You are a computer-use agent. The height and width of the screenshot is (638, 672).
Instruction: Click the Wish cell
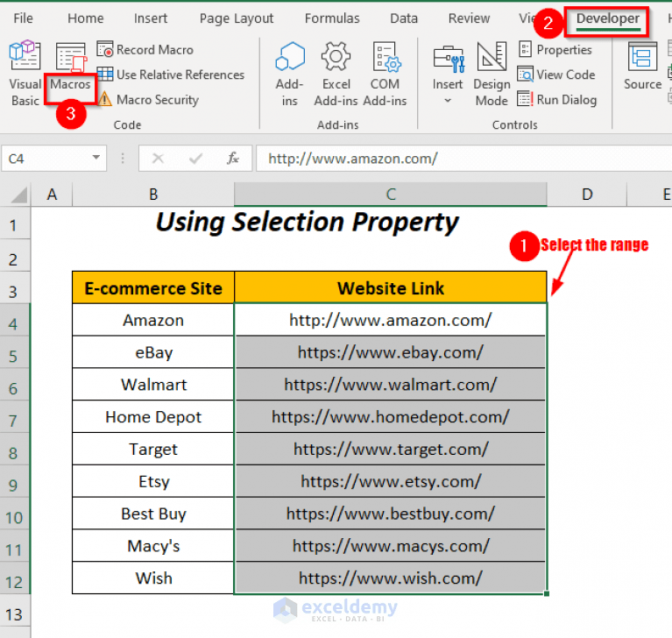coord(153,578)
